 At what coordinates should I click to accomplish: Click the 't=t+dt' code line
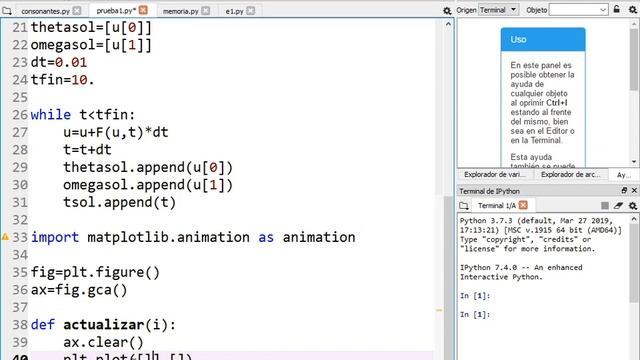coord(87,150)
